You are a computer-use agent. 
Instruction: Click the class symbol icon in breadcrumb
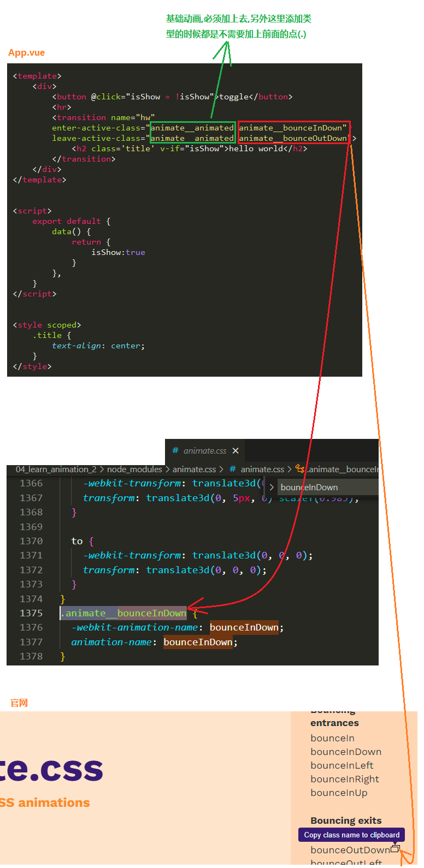click(x=301, y=469)
